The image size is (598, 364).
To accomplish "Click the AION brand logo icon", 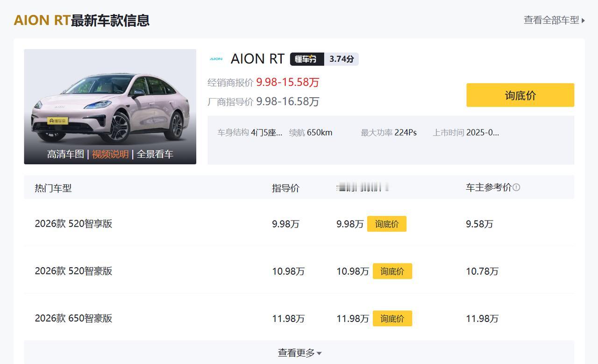I will (x=216, y=59).
